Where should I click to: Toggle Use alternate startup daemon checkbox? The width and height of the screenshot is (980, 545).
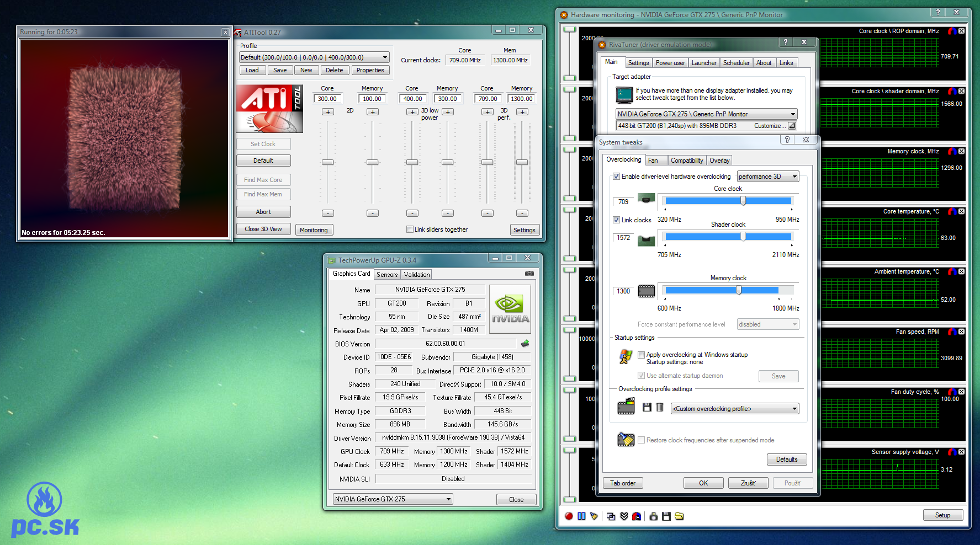(x=642, y=376)
